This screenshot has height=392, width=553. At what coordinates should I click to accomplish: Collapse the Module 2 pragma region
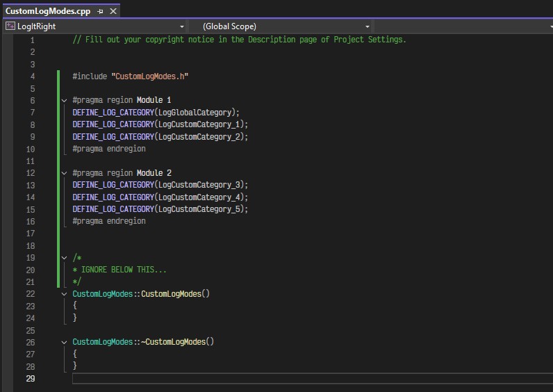[x=64, y=173]
